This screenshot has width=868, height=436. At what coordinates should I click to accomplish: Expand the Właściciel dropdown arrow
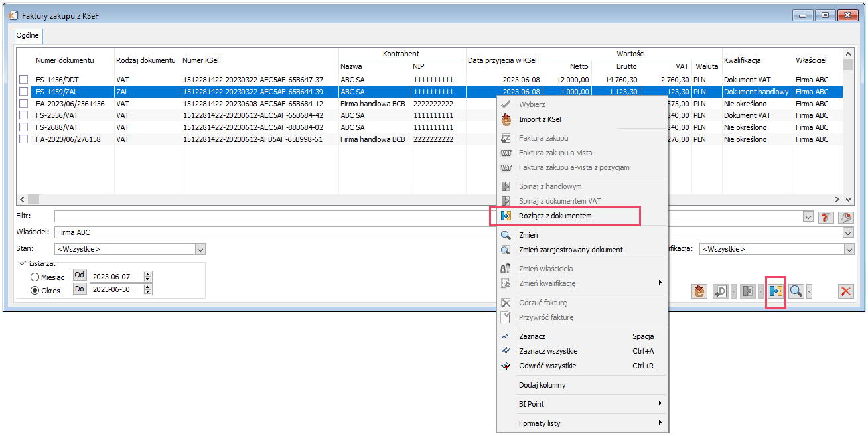coord(848,233)
